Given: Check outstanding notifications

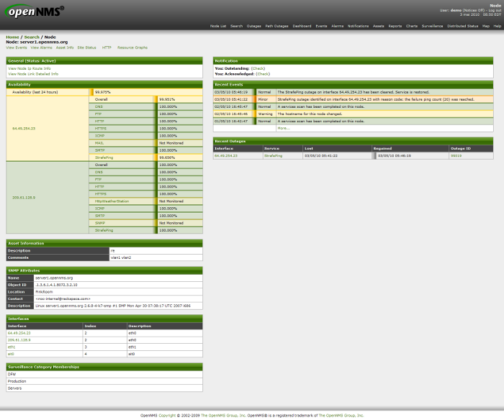Looking at the screenshot, I should [258, 68].
